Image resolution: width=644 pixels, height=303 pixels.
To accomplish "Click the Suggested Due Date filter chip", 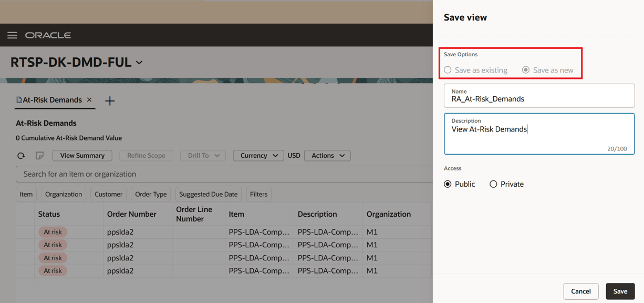I will (x=209, y=194).
